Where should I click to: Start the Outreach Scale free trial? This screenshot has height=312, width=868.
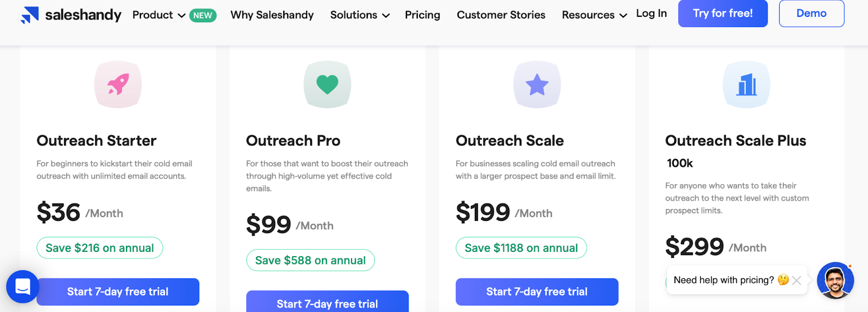coord(537,291)
